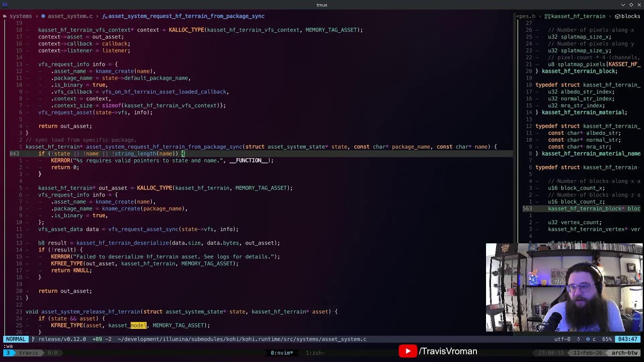Click 'u32 vertex_count;' in right pane
644x362 pixels.
(x=575, y=222)
